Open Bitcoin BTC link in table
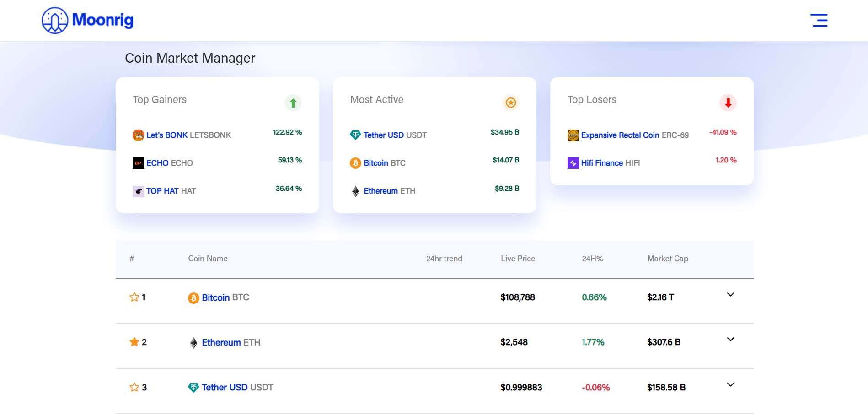 pos(225,297)
